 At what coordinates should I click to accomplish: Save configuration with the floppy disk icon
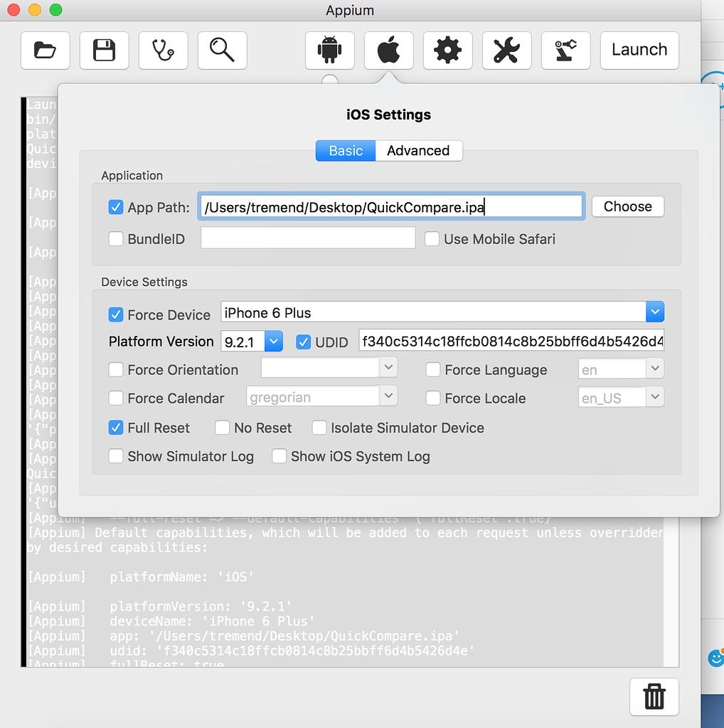(104, 50)
